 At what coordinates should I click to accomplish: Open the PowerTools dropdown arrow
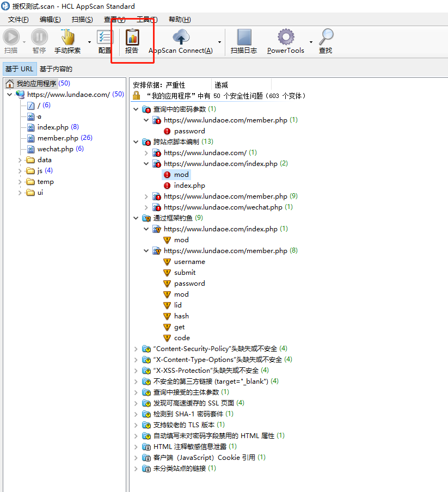click(311, 42)
